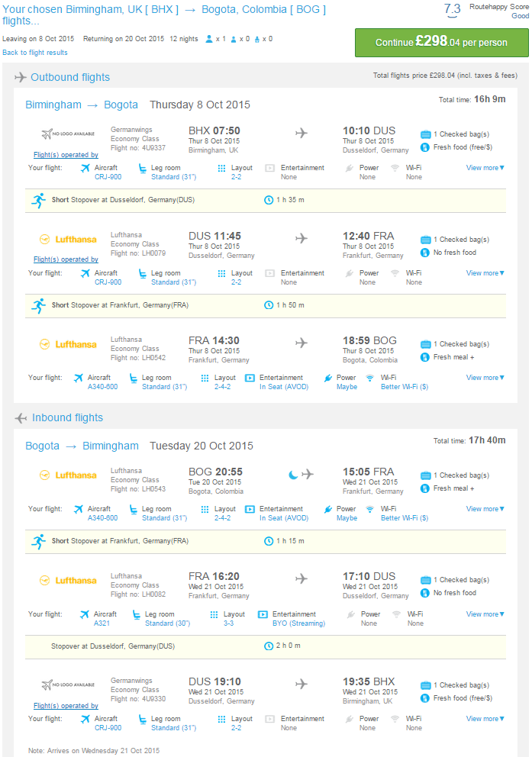Expand View more for Germanwings 4U9337 flight
The image size is (532, 757).
485,168
